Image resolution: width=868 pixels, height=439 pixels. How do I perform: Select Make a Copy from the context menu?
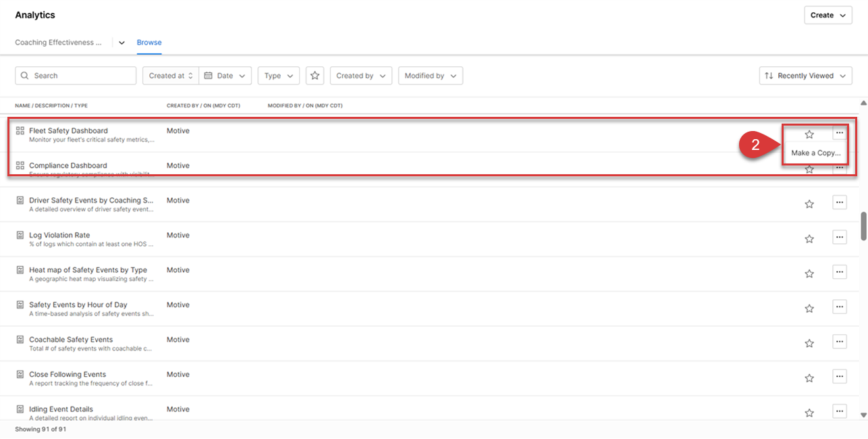[x=815, y=153]
